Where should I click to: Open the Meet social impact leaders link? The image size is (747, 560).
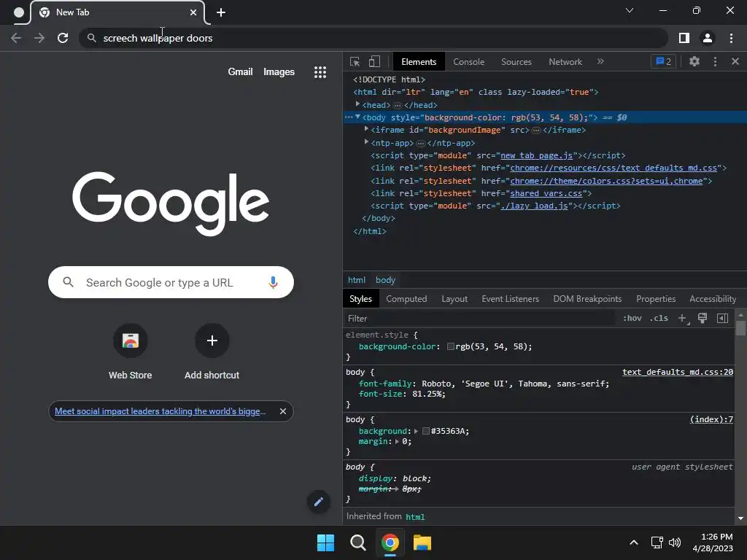(x=160, y=411)
